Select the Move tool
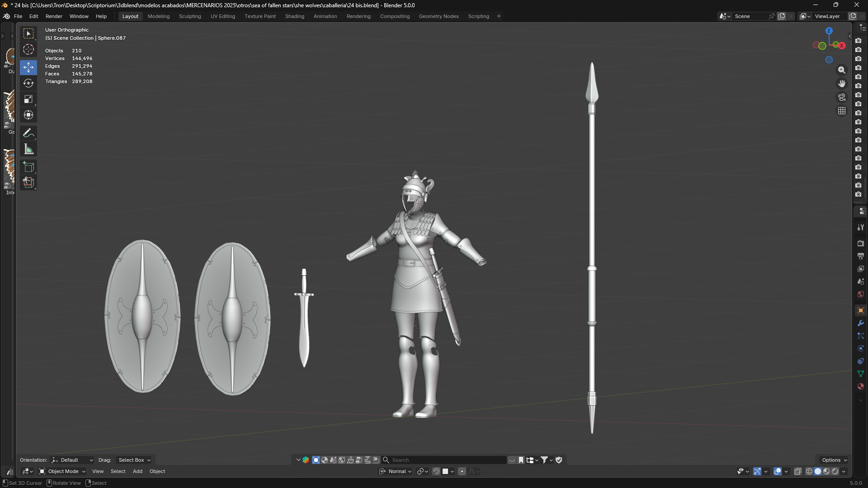Screen dimensions: 868x488 (x=28, y=67)
